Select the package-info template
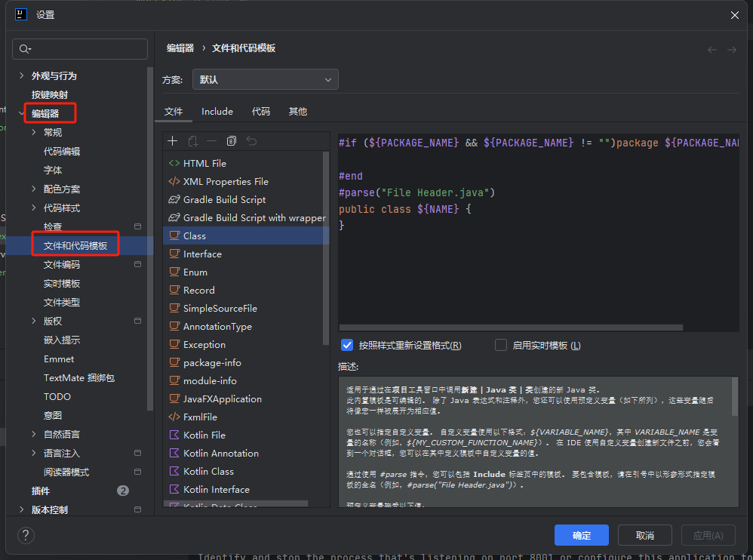 click(246, 363)
